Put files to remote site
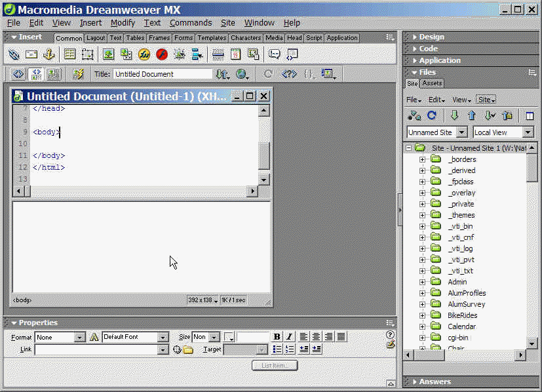This screenshot has height=392, width=542. pyautogui.click(x=472, y=115)
